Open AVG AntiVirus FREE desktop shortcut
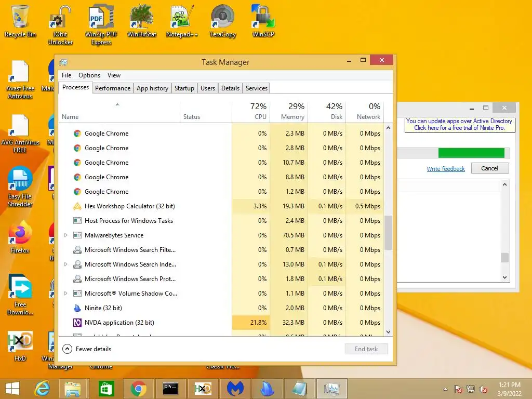Image resolution: width=532 pixels, height=399 pixels. [x=20, y=134]
